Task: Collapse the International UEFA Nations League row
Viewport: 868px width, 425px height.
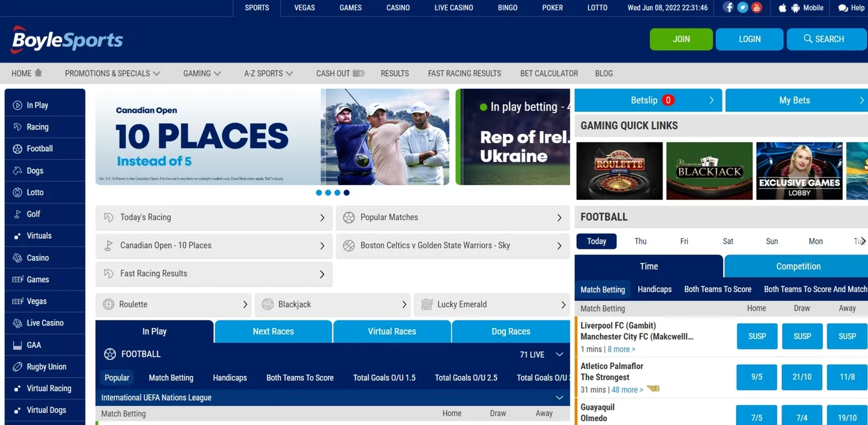Action: 559,398
